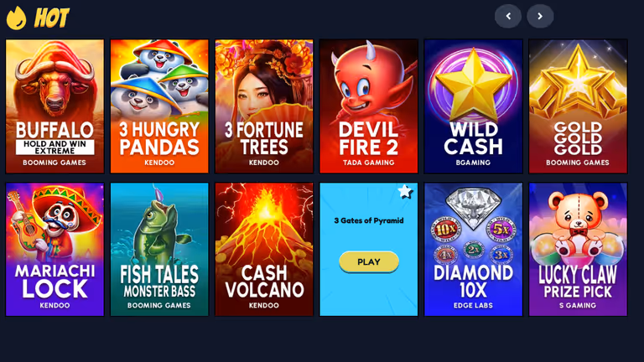Click the flame HOT section icon
644x362 pixels.
coord(17,18)
